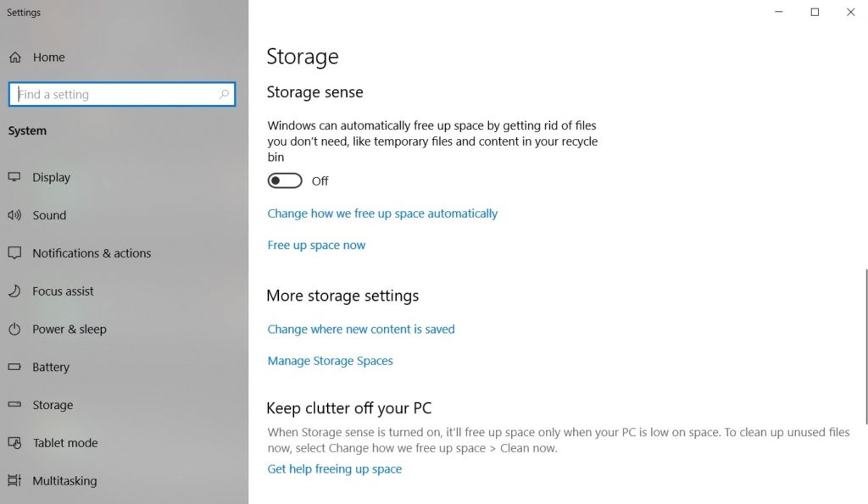Select the Display sidebar icon
The image size is (868, 504).
(x=14, y=177)
